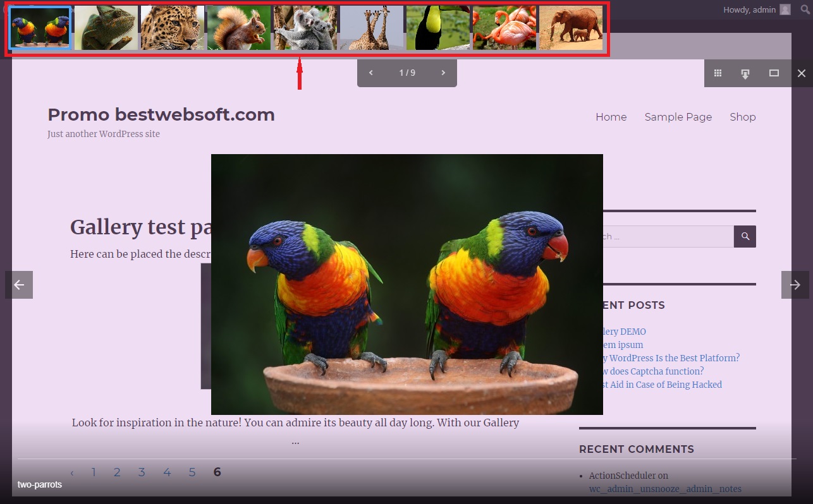Go to pagination page 5
The height and width of the screenshot is (504, 813).
[192, 472]
